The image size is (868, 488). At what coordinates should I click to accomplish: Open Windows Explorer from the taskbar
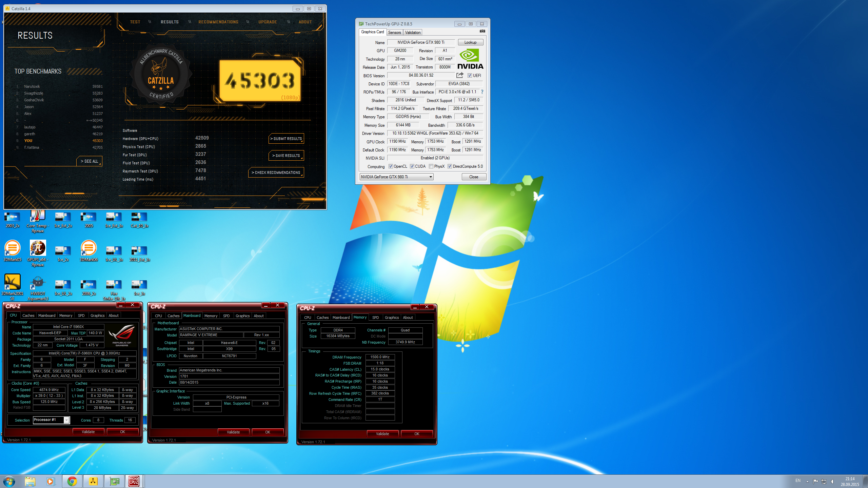pyautogui.click(x=30, y=481)
